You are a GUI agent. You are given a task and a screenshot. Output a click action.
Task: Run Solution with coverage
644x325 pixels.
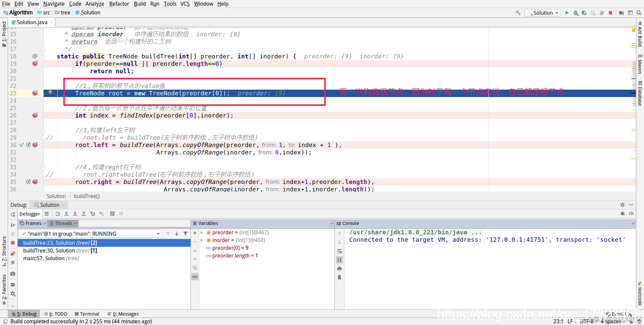584,13
